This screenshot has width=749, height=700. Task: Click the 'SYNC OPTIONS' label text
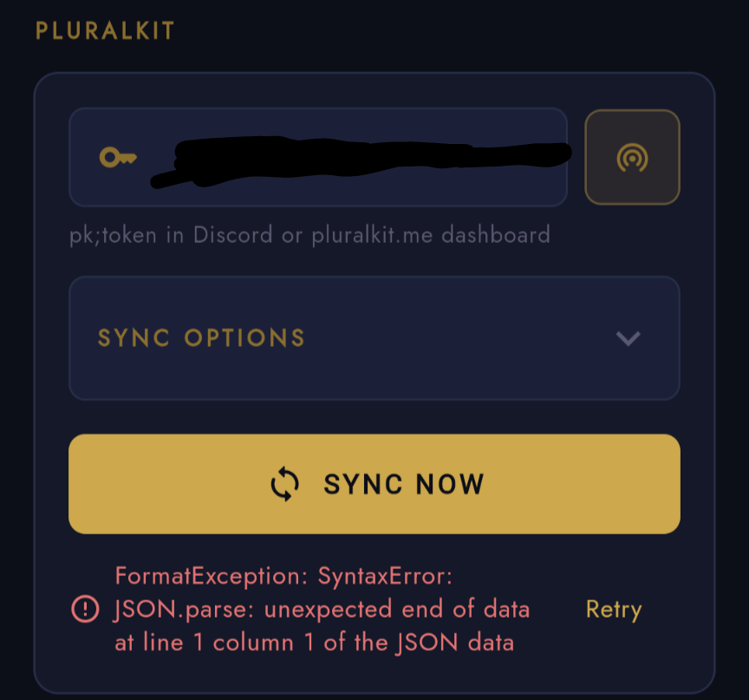click(x=201, y=338)
